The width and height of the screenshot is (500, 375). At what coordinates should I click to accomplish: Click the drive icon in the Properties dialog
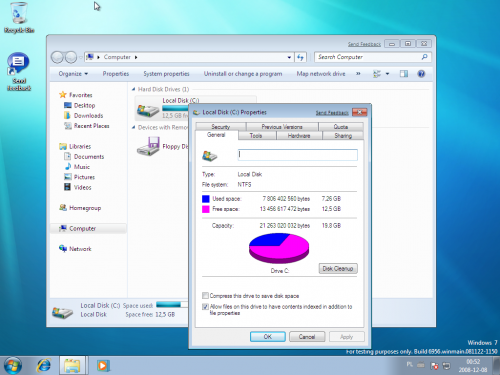click(x=210, y=156)
